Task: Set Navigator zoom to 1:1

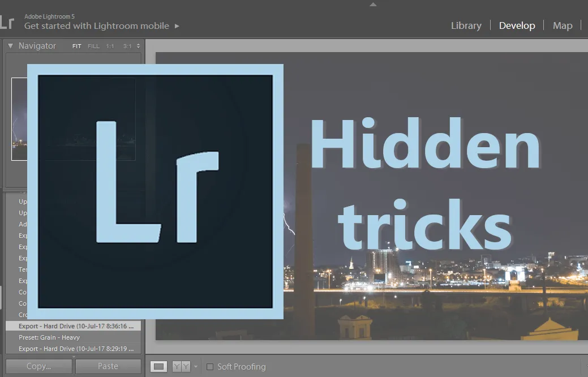Action: 110,46
